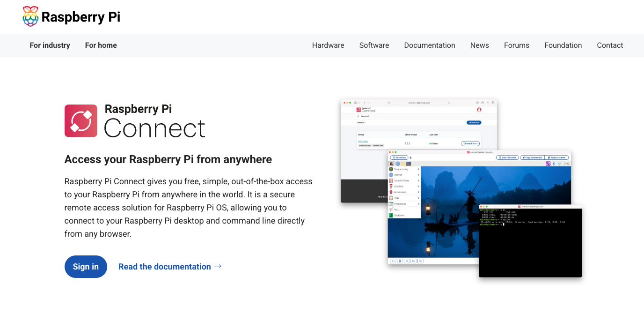Click Enter full screen in the illustration
The width and height of the screenshot is (644, 322).
(507, 157)
